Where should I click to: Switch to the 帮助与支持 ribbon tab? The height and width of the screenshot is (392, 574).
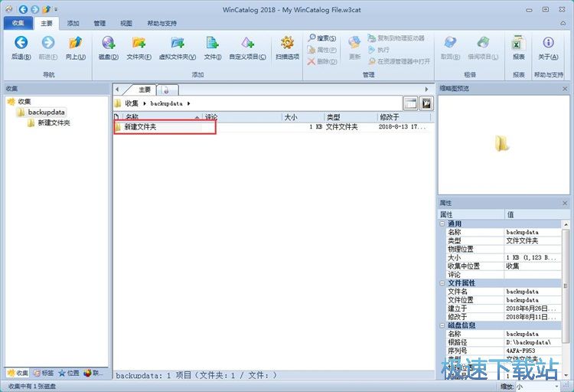161,23
